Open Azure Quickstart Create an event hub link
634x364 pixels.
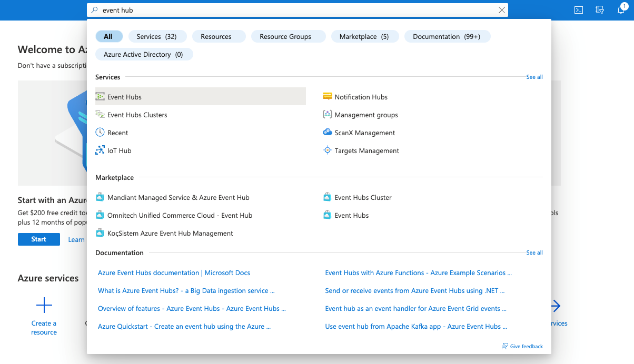[x=184, y=326]
